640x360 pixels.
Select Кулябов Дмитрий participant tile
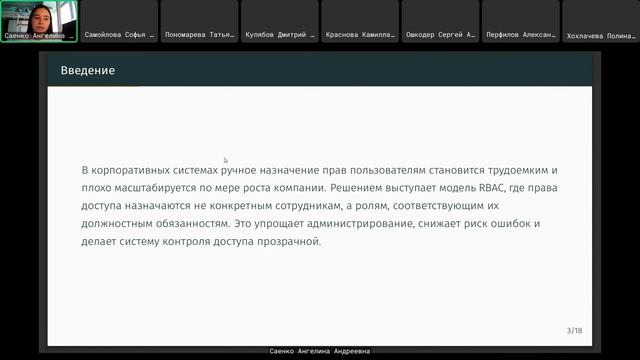(280, 21)
